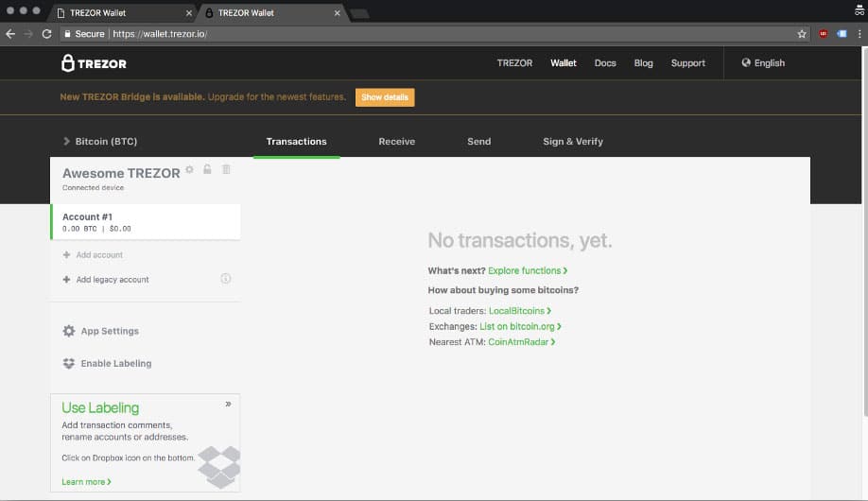
Task: Open the Send tab
Action: pyautogui.click(x=478, y=141)
